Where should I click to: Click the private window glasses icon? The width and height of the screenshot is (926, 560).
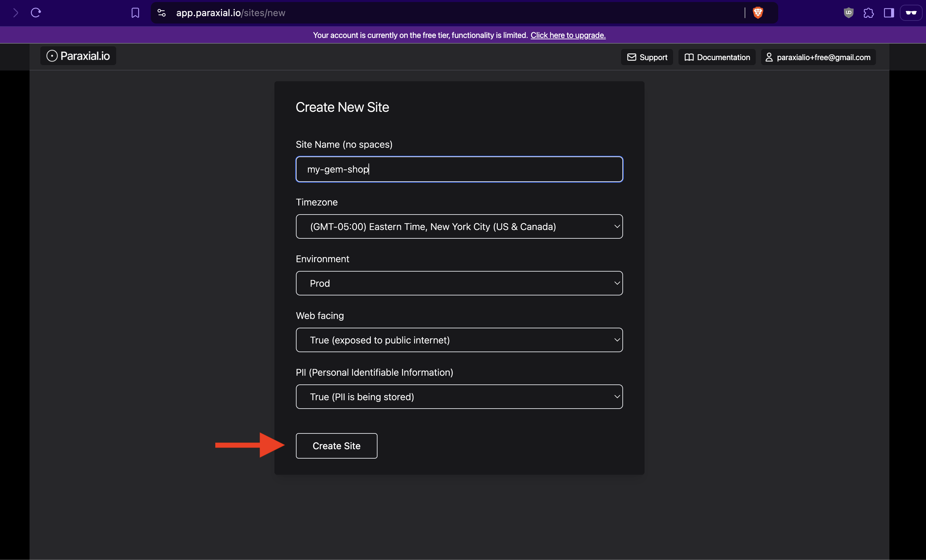click(x=911, y=13)
